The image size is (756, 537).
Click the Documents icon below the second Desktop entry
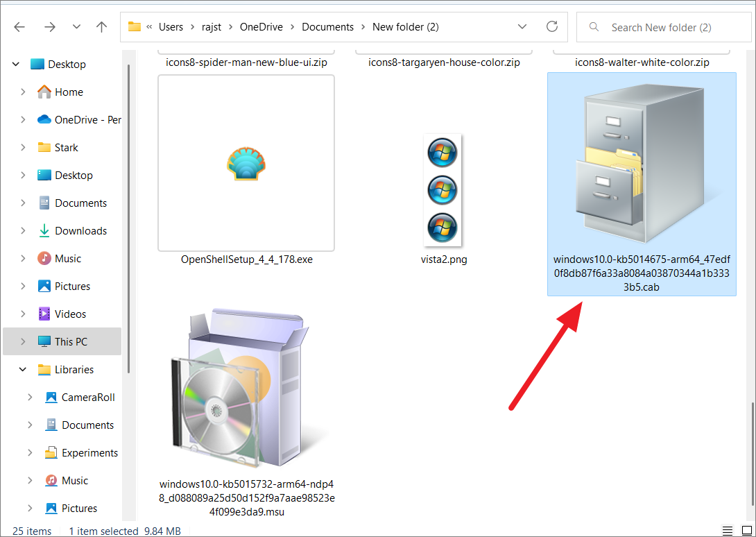44,203
